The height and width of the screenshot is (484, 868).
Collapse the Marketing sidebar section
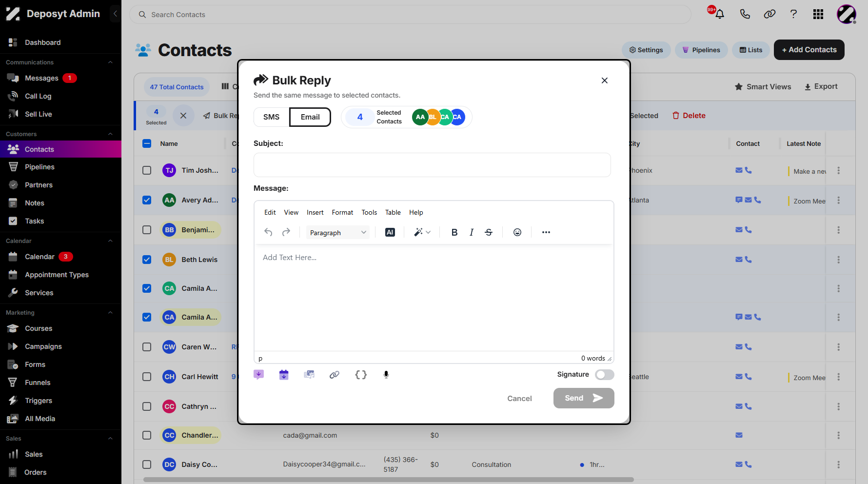pyautogui.click(x=110, y=313)
